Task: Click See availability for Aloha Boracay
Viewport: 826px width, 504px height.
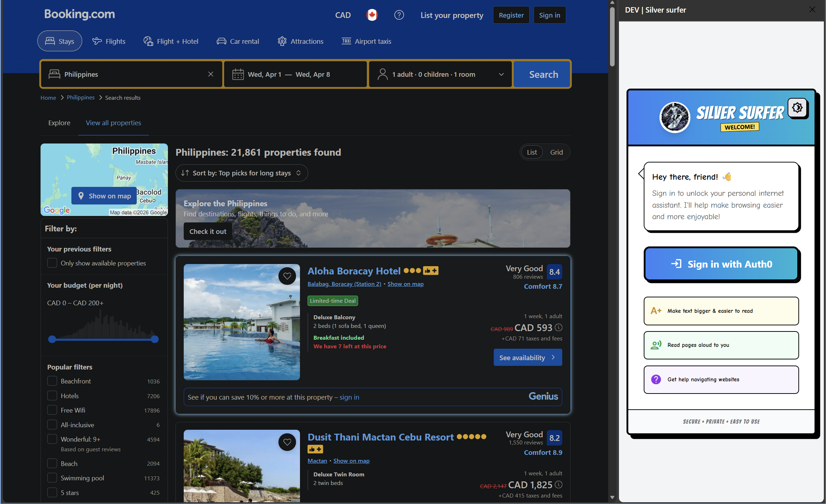Action: (527, 358)
